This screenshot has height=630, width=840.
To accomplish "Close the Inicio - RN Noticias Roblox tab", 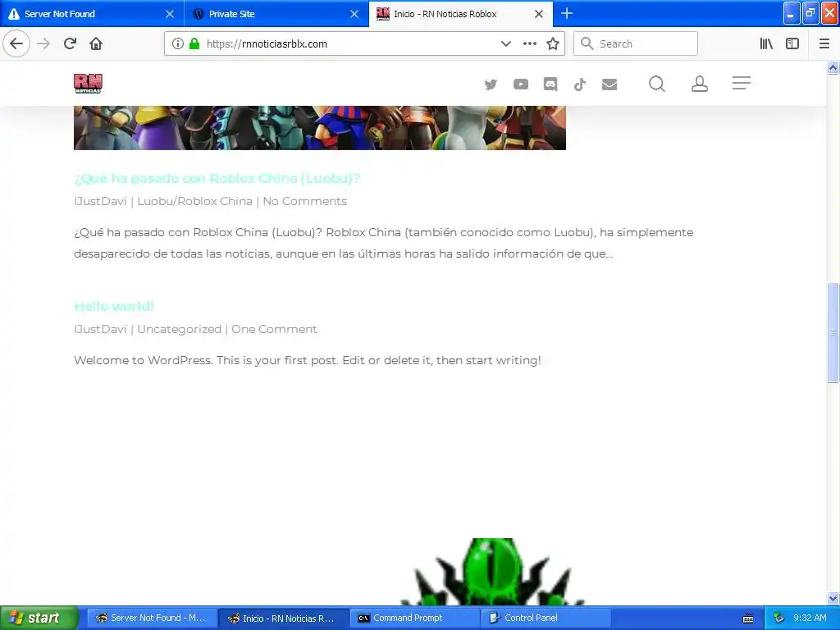I will [539, 14].
